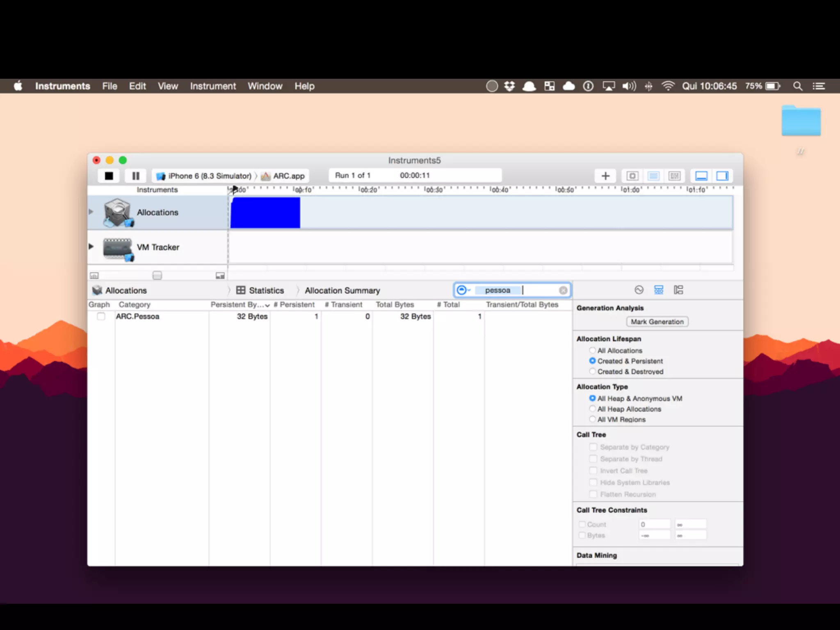Enable the graph checkbox for ARC.Pessoa
840x630 pixels.
click(x=101, y=316)
